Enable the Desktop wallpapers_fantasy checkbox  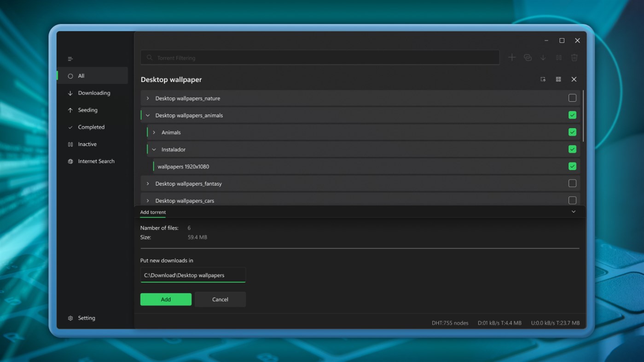(572, 183)
